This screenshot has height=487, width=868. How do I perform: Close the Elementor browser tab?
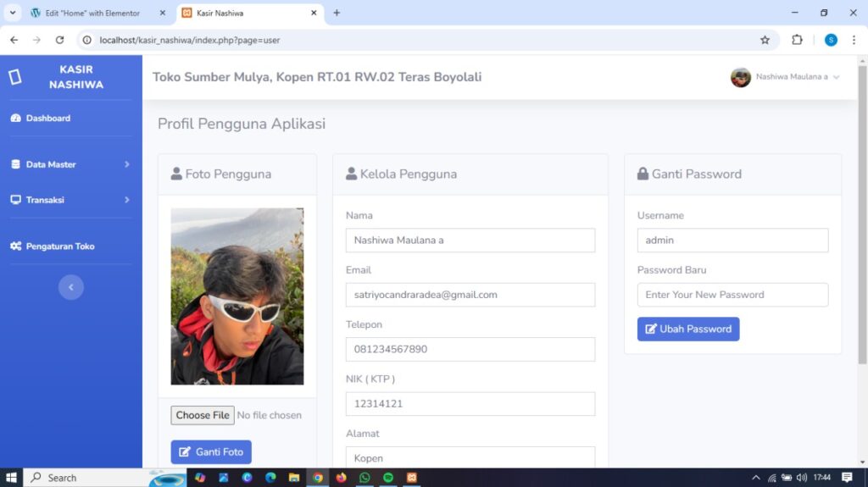[x=162, y=13]
